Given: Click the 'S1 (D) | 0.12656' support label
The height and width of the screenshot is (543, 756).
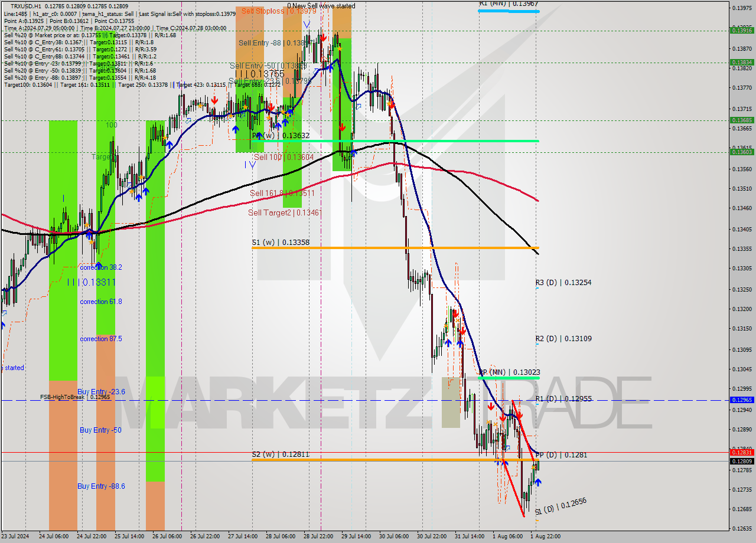Looking at the screenshot, I should coord(561,506).
